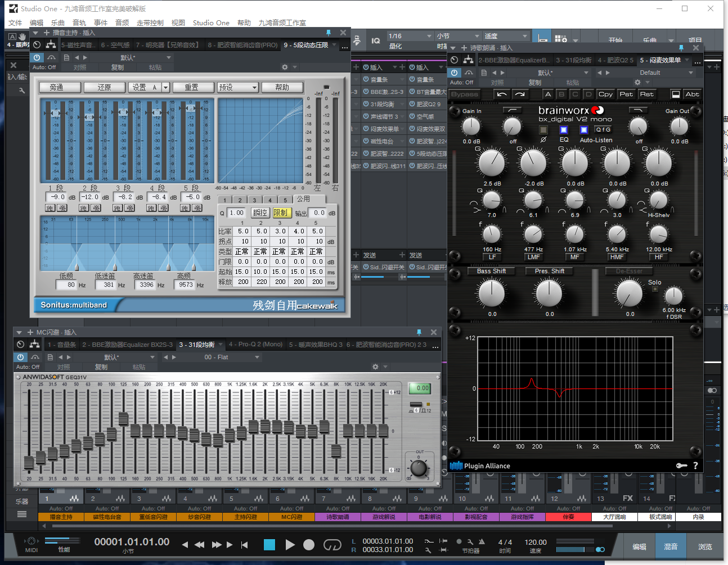Toggle the transport Loop button
Screen dimensions: 728x565
(332, 544)
